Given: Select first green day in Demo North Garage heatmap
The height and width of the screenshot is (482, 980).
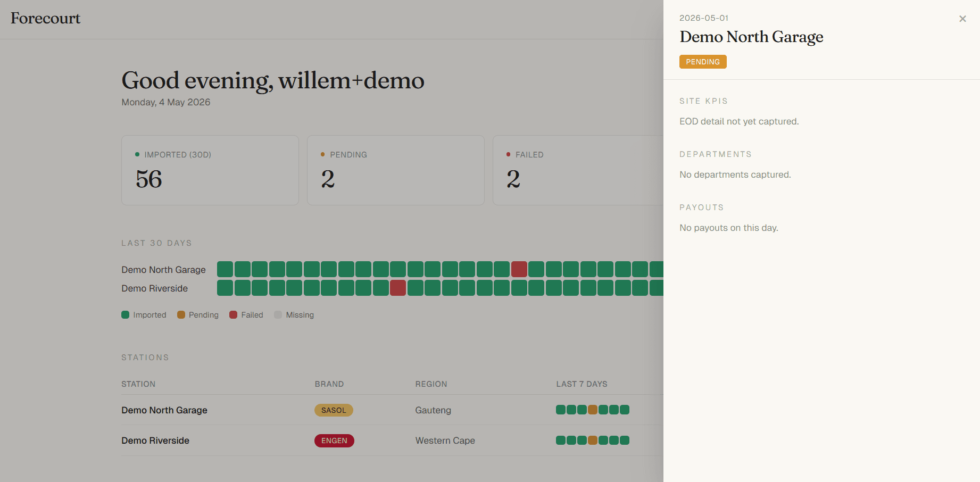Looking at the screenshot, I should click(225, 269).
